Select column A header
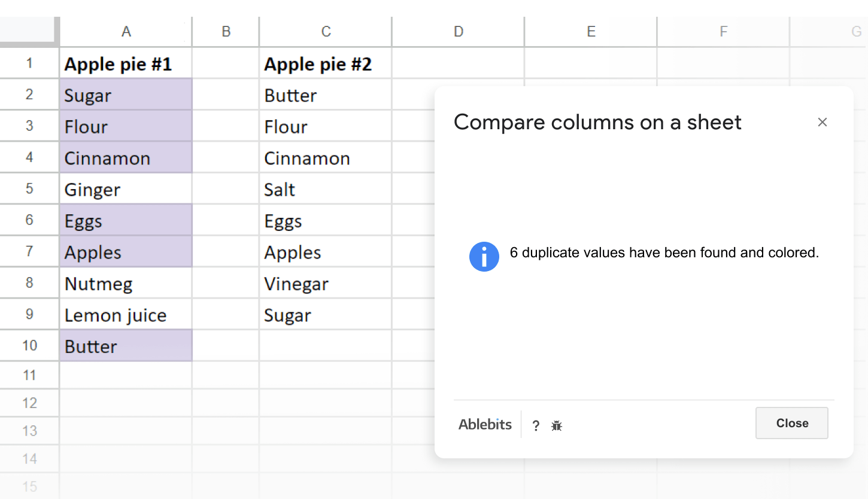The width and height of the screenshot is (868, 499). (x=126, y=32)
